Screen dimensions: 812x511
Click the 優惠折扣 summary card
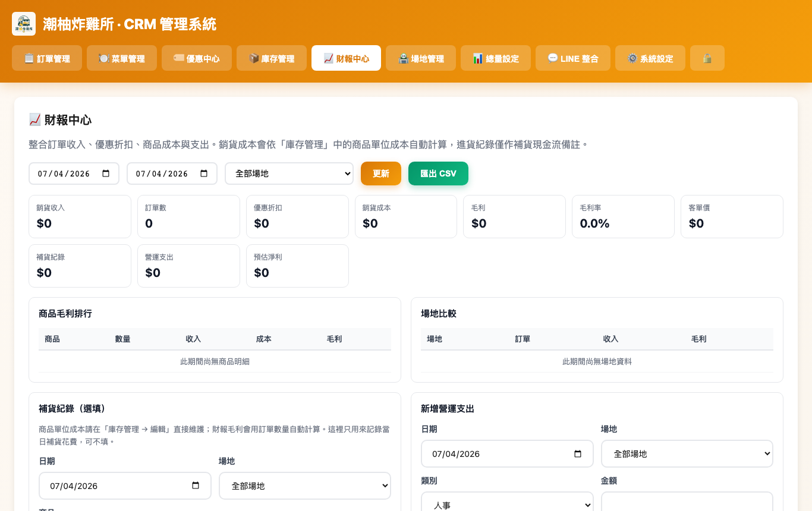(297, 216)
